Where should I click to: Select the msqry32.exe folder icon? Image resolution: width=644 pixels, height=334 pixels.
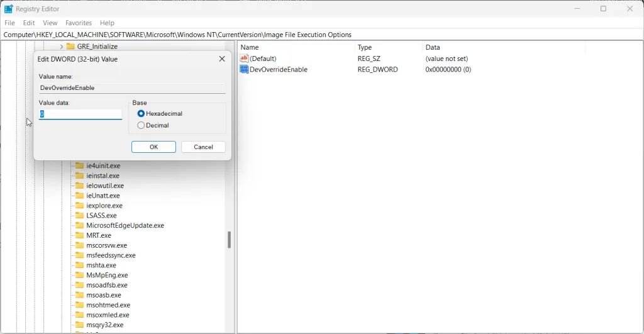(80, 325)
